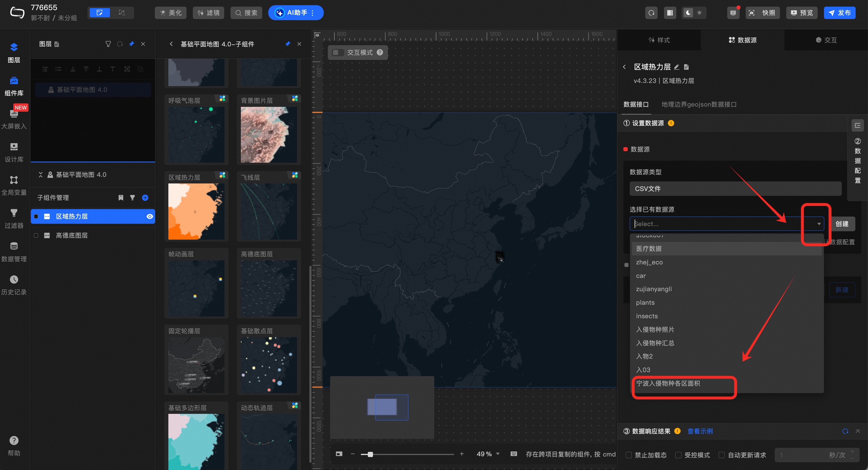This screenshot has height=470, width=868.
Task: Click the canvas zoom slider handle
Action: click(370, 454)
